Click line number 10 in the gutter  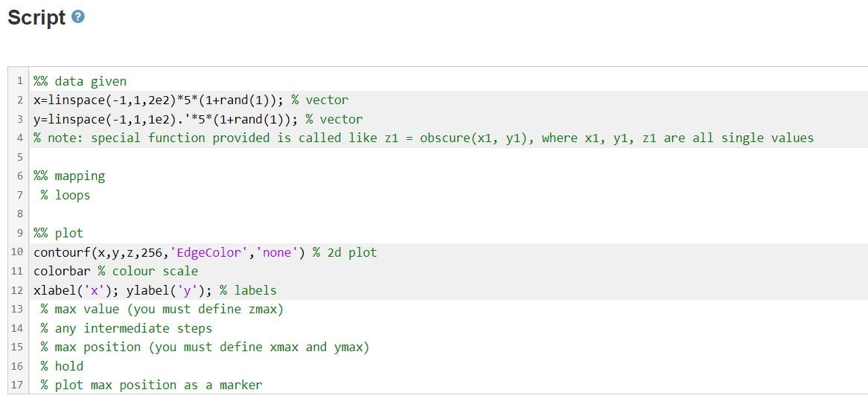16,252
